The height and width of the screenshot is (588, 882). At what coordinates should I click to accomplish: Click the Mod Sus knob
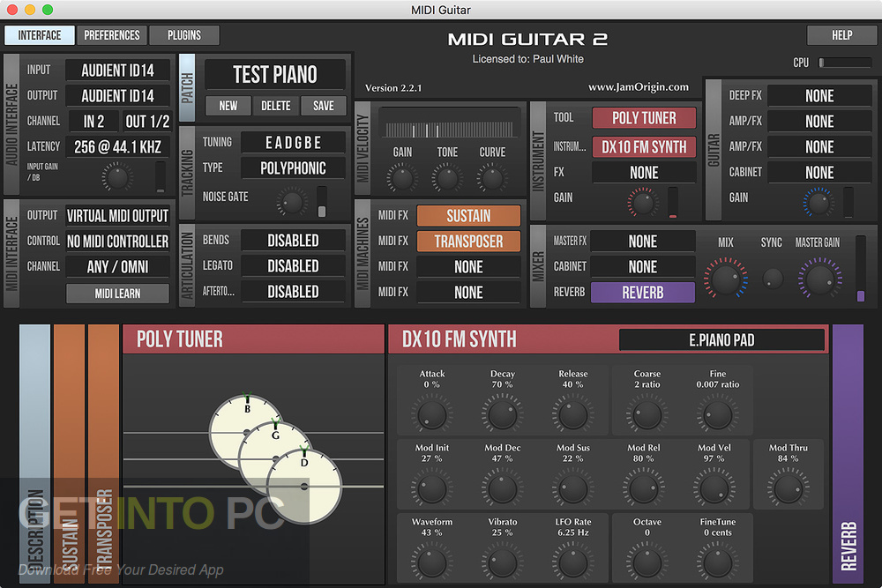click(572, 489)
